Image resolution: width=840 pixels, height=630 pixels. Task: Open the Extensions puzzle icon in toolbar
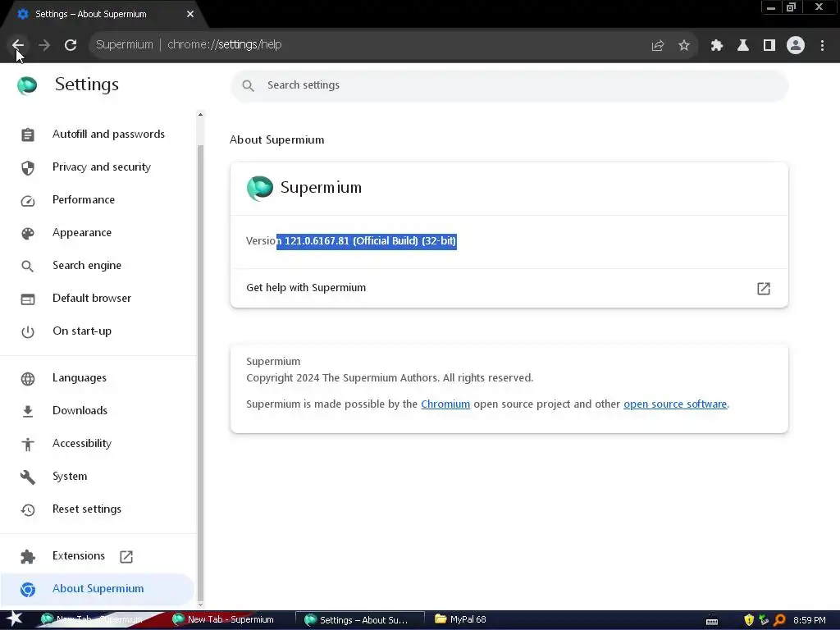[x=717, y=46]
